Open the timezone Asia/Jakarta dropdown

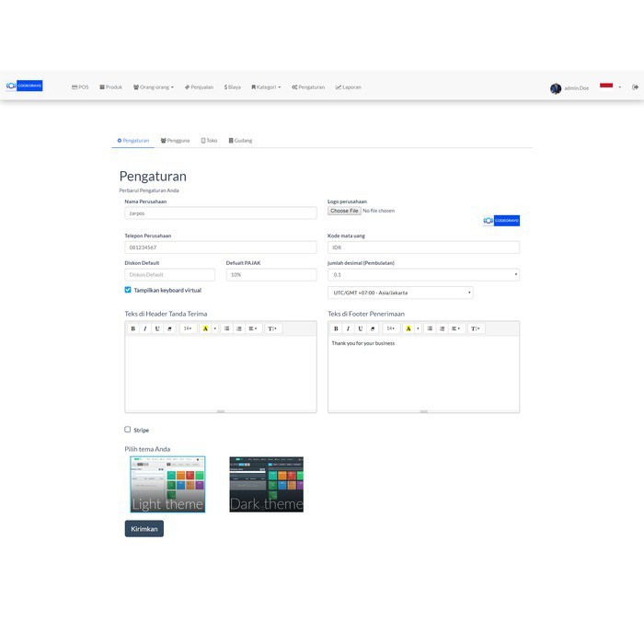click(400, 293)
